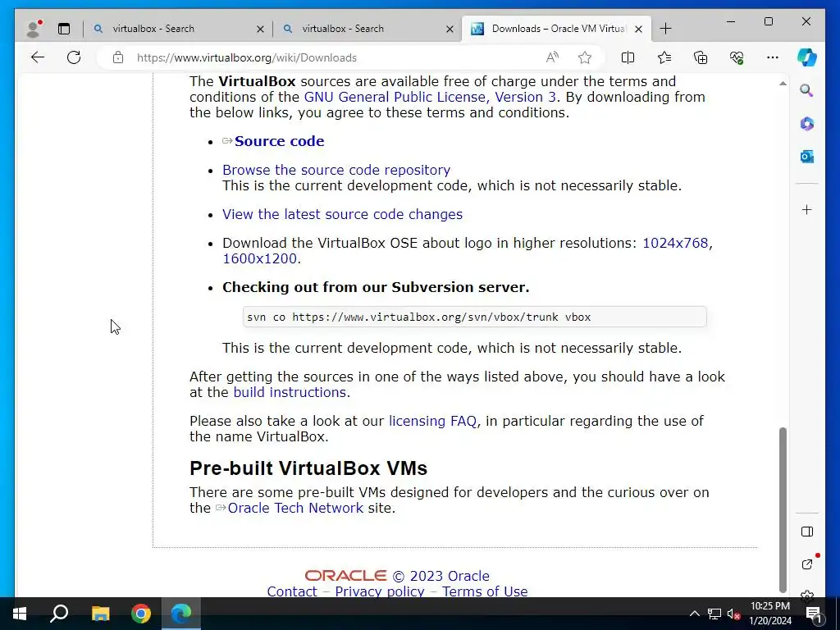Open the Privacy policy footer link
The image size is (840, 630).
379,591
